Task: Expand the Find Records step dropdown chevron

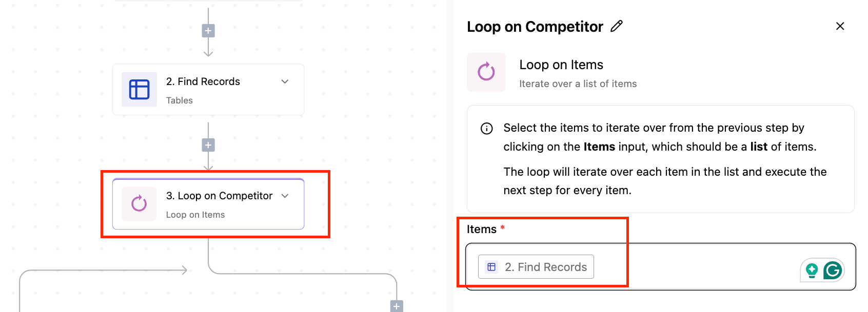Action: [x=285, y=81]
